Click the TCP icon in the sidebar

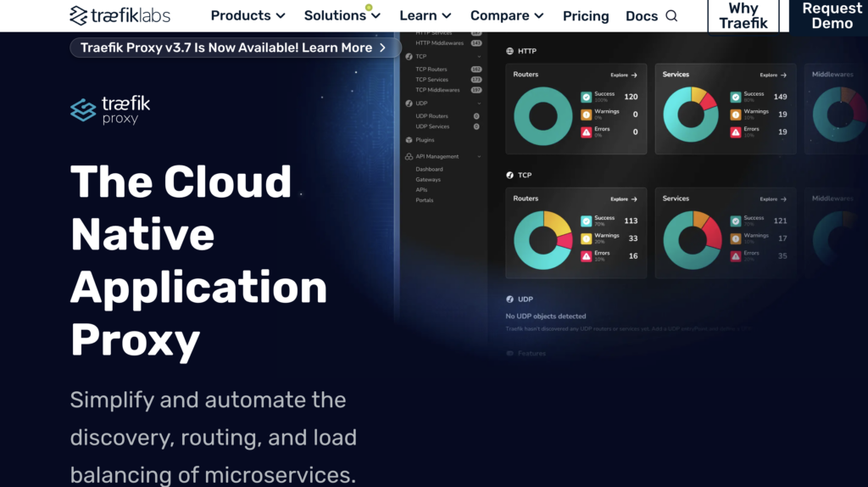(409, 57)
